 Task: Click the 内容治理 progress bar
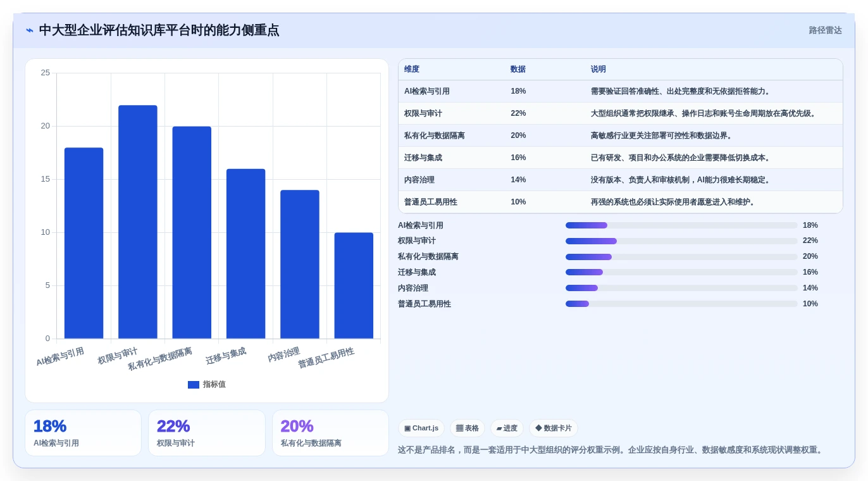(x=681, y=288)
